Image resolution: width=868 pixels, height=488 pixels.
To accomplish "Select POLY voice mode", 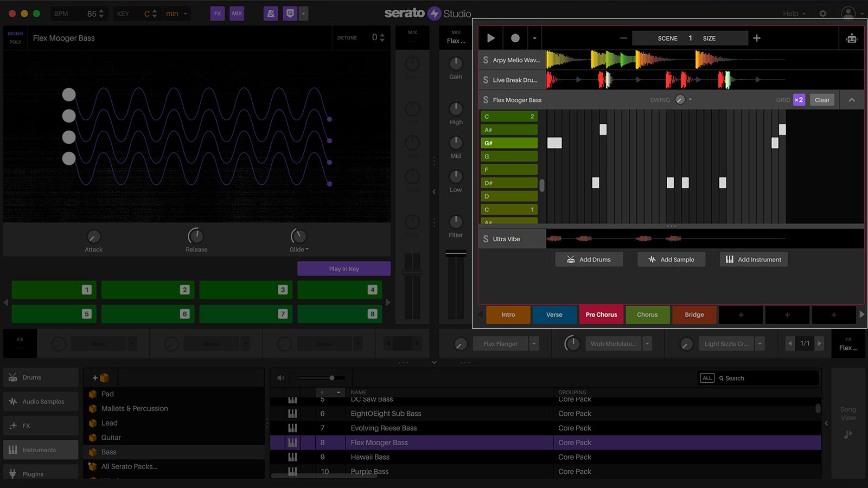I will (x=15, y=42).
